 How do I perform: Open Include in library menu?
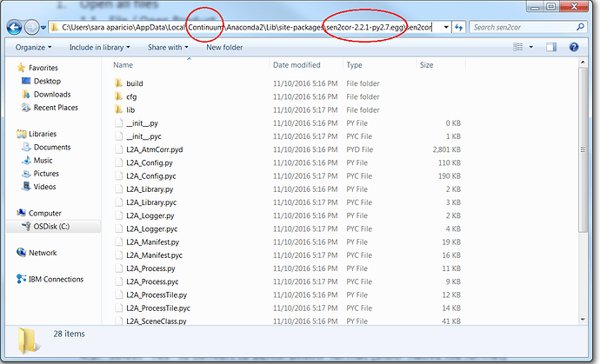[x=99, y=48]
